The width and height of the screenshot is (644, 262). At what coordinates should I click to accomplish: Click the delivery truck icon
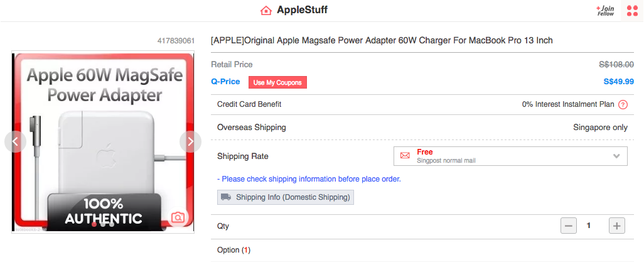point(226,197)
